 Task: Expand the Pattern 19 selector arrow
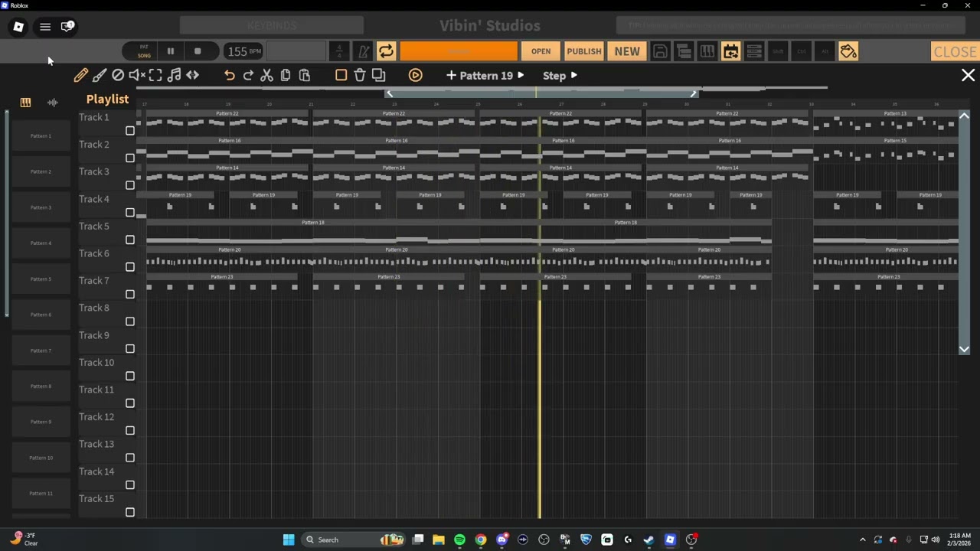point(521,75)
